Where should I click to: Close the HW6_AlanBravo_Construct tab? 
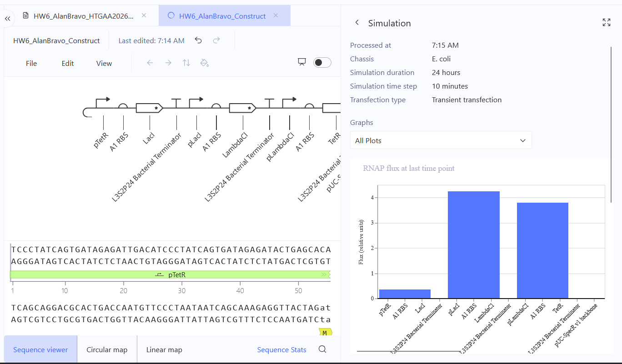point(276,15)
